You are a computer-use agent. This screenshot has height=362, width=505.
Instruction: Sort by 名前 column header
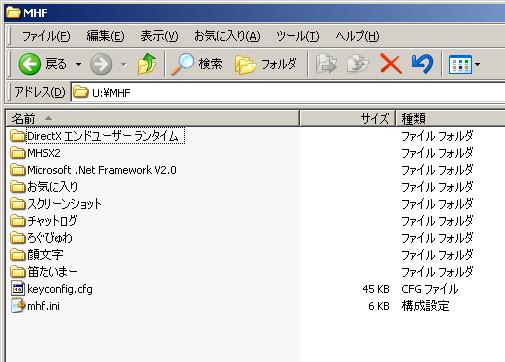click(x=153, y=118)
